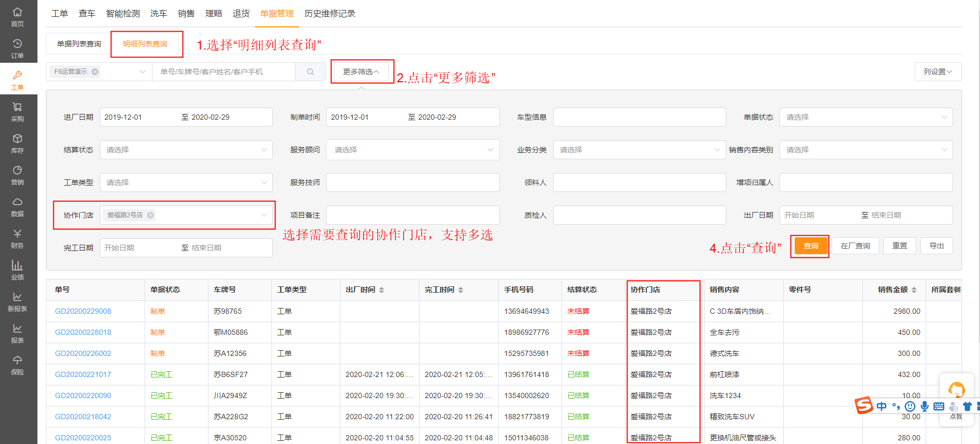Click the 在厂查询 button

click(x=855, y=246)
